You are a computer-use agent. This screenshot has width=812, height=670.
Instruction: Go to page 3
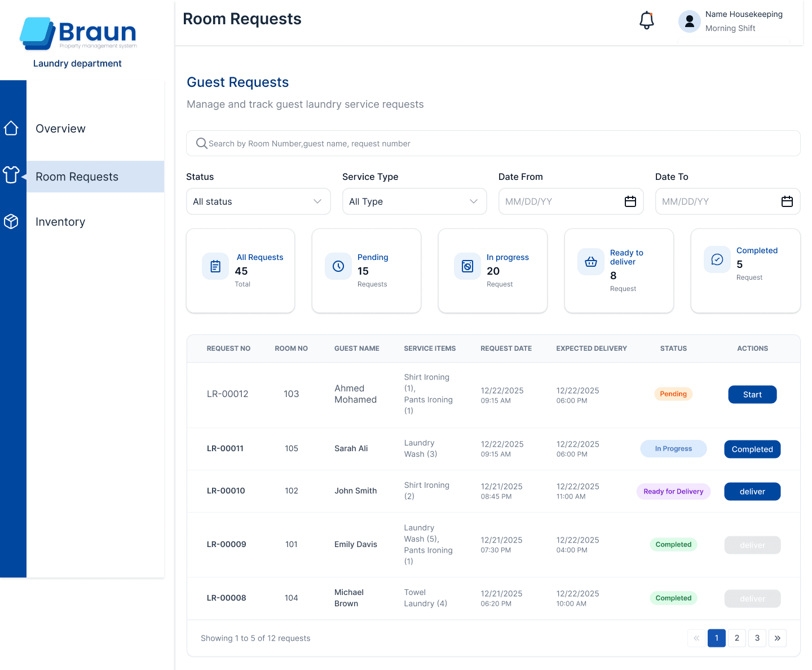(757, 638)
